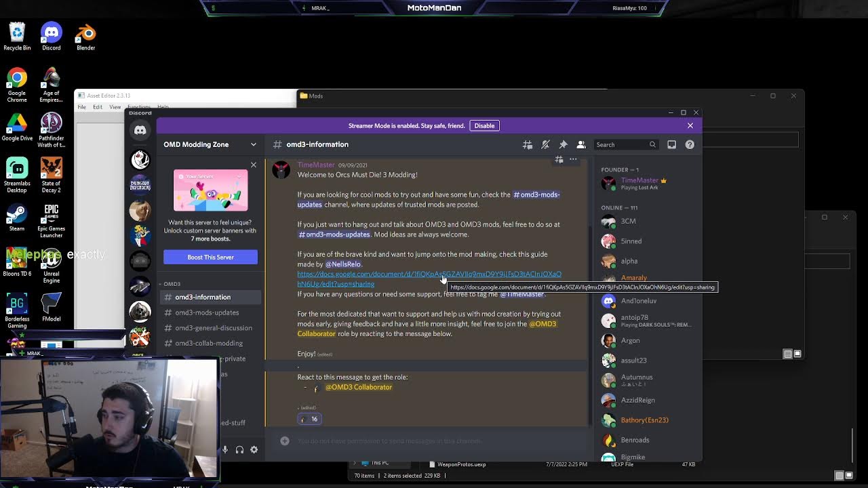868x488 pixels.
Task: Open Epic Games Launcher shortcut
Action: (x=51, y=220)
